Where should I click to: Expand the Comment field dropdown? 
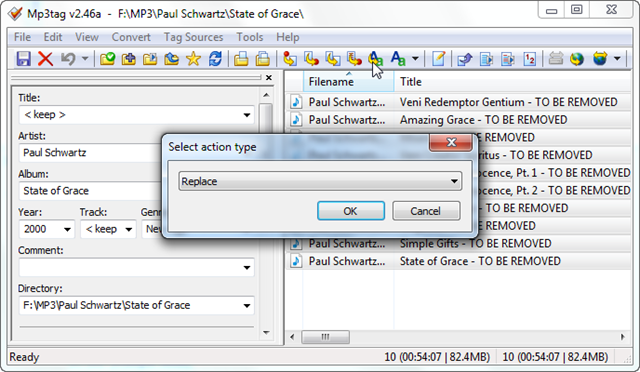(x=247, y=267)
